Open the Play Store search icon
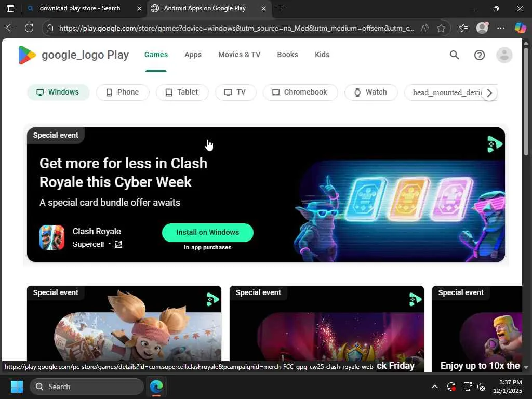Viewport: 532px width, 399px height. tap(454, 55)
